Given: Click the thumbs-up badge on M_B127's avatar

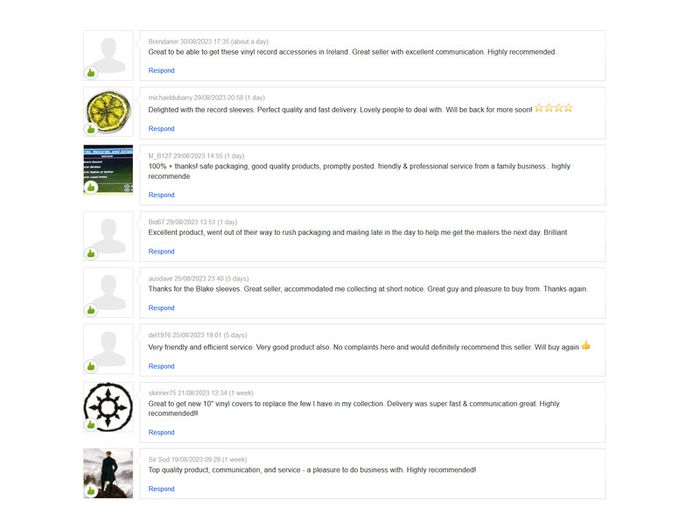Looking at the screenshot, I should click(x=91, y=187).
